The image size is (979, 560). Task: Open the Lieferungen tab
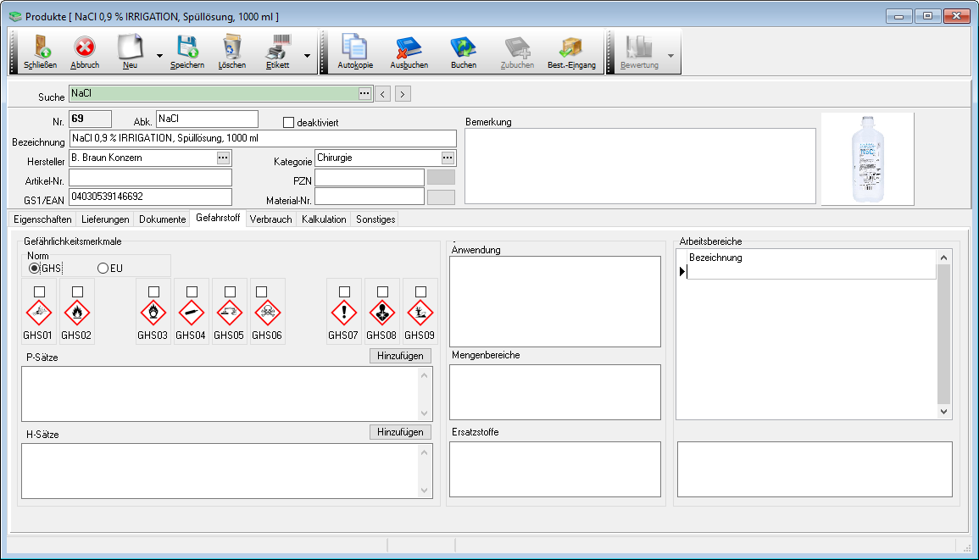pyautogui.click(x=106, y=219)
